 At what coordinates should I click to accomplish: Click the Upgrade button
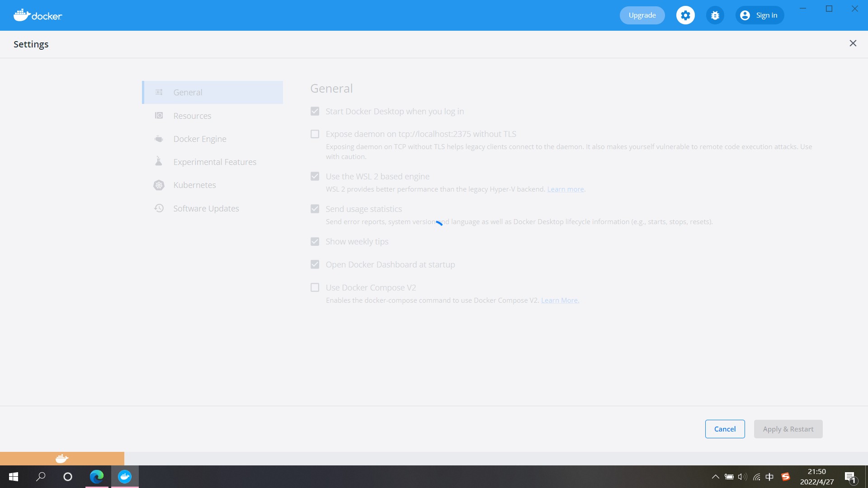point(642,15)
